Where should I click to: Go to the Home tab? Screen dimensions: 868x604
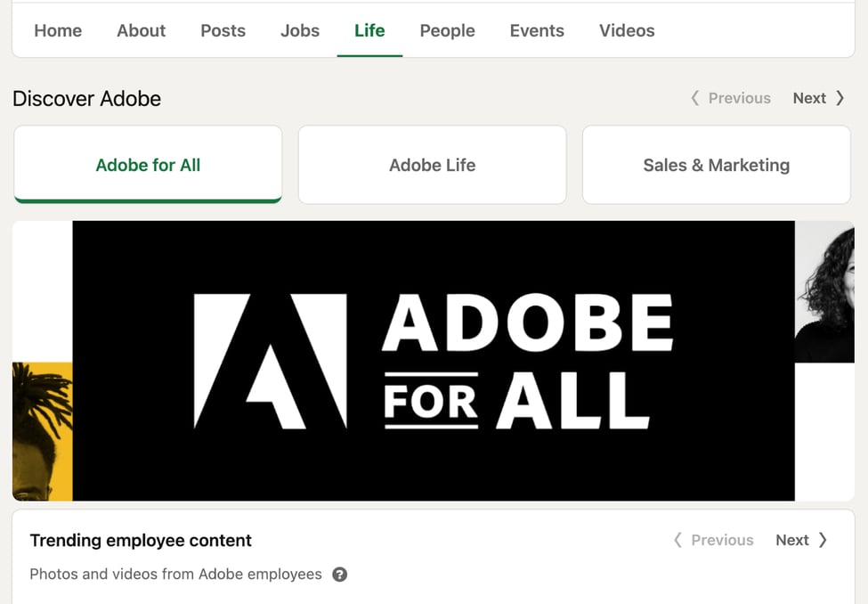click(x=58, y=30)
